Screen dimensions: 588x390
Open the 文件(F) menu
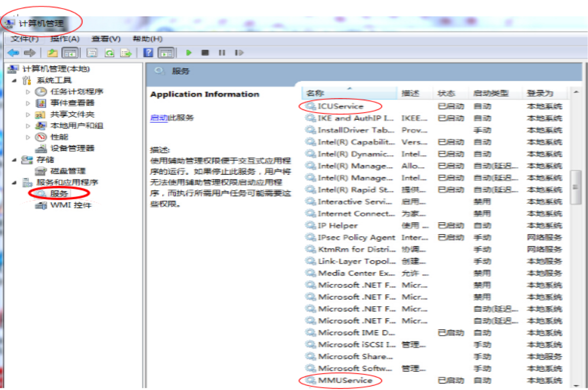tap(24, 39)
